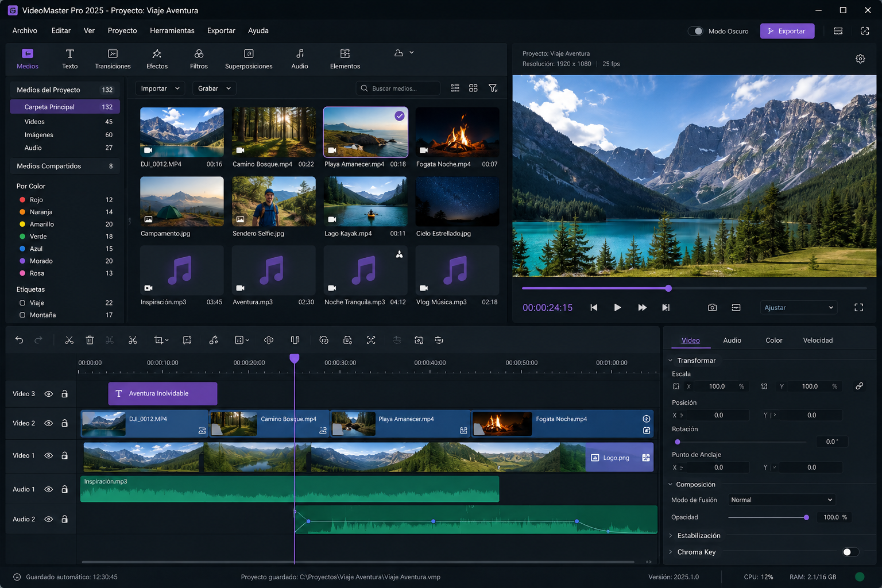Open the Herramientas menu
Viewport: 882px width, 588px height.
[x=172, y=30]
